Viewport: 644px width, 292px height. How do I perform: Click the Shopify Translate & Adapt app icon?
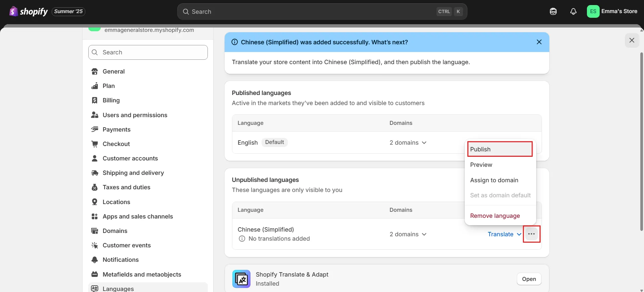(x=241, y=279)
